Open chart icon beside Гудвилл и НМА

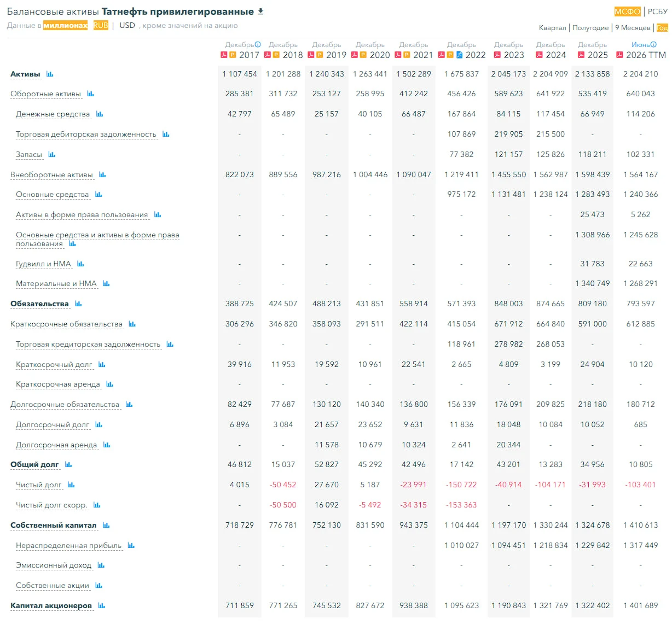80,264
